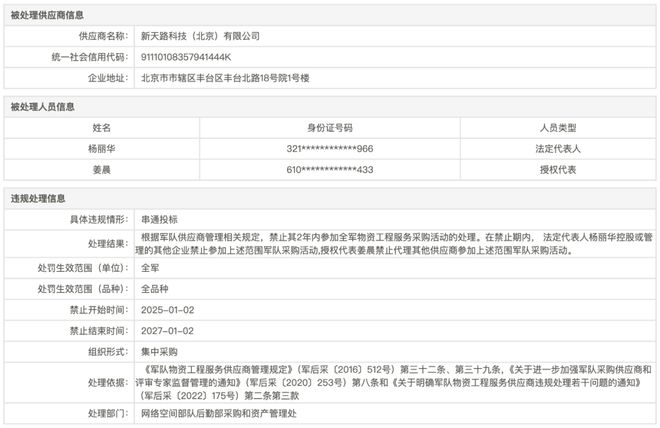This screenshot has height=428, width=660.
Task: Click department 网络空间部队后勤部采购和资产管理处
Action: pyautogui.click(x=218, y=414)
